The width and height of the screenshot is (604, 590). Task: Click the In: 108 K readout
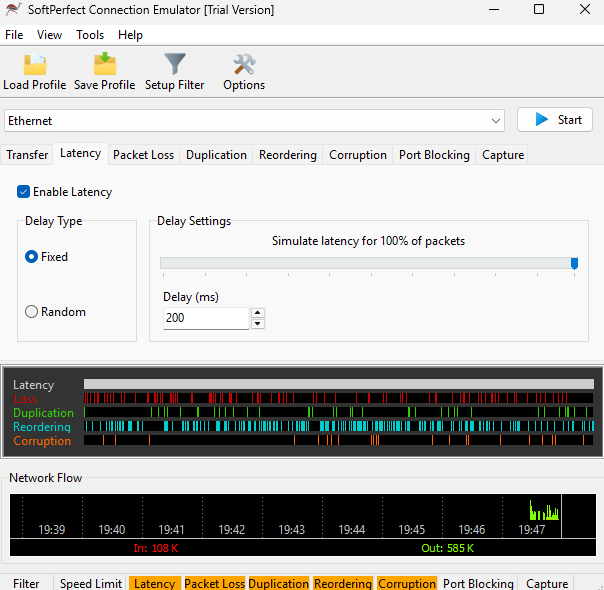(x=156, y=548)
